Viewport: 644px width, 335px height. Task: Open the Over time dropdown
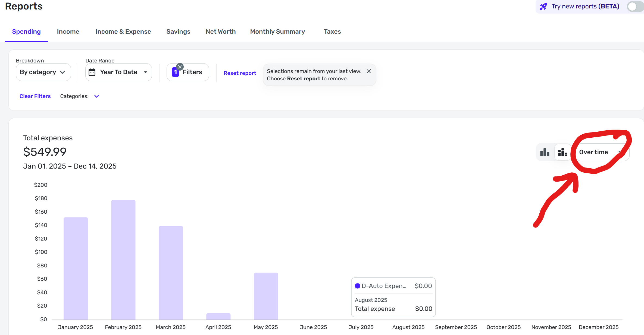coord(600,152)
